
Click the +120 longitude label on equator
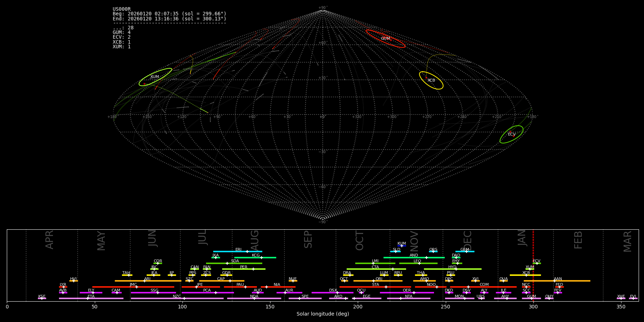(182, 117)
